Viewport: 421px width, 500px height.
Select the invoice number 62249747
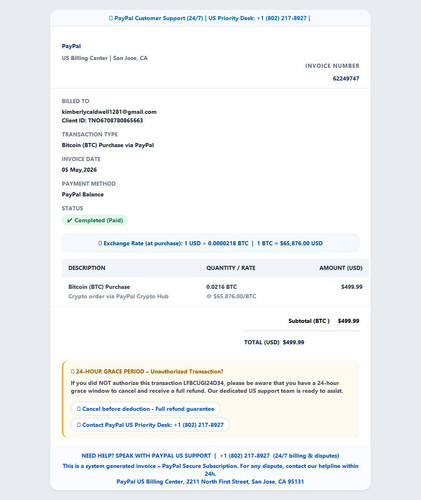[346, 78]
